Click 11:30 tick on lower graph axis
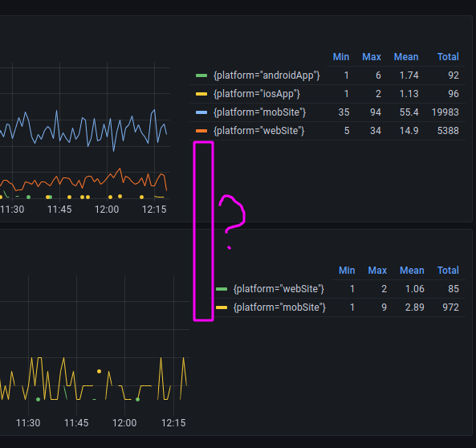Image resolution: width=476 pixels, height=448 pixels. (x=28, y=423)
